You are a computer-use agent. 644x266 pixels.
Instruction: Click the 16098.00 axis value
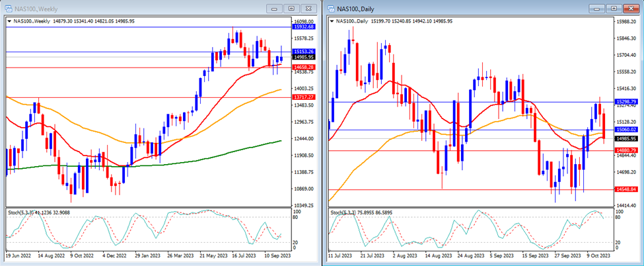(304, 21)
